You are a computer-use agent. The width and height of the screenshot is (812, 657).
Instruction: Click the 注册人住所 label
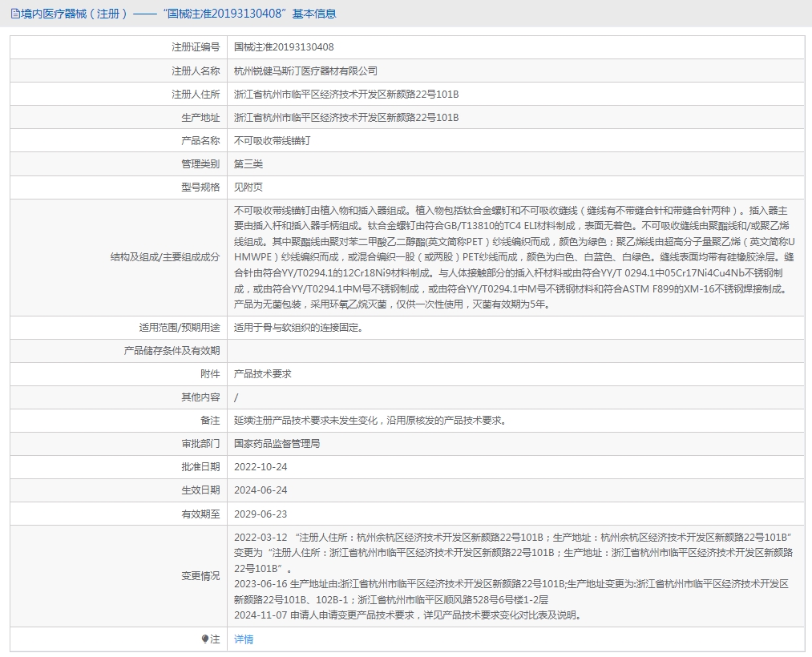click(x=196, y=95)
